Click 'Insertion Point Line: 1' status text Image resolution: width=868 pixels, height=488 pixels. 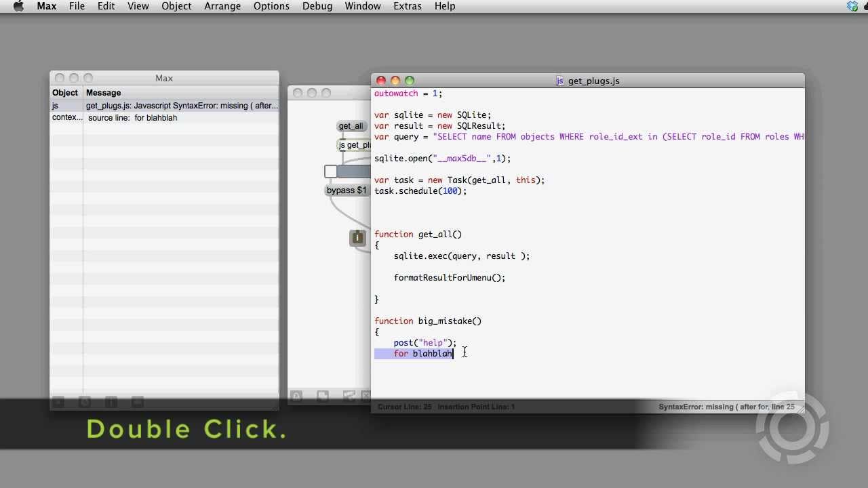(476, 407)
